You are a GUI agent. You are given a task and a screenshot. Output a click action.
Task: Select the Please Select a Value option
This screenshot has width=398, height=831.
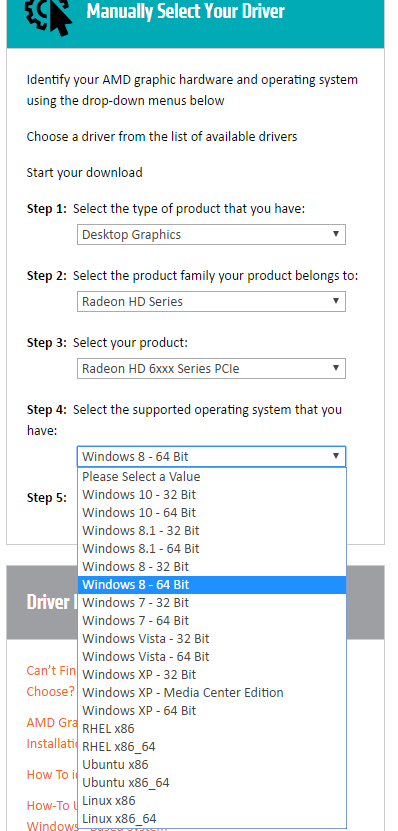click(x=212, y=476)
